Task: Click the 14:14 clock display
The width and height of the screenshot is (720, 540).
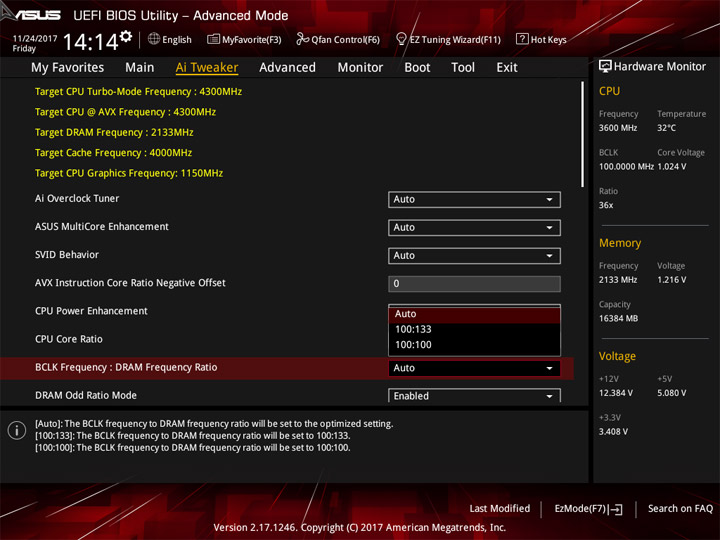Action: click(90, 42)
